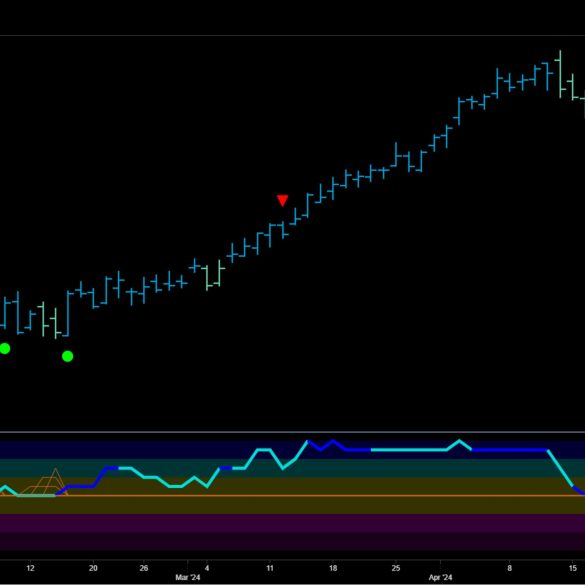Screen dimensions: 585x585
Task: Click the '4' date label on time axis
Action: (207, 568)
